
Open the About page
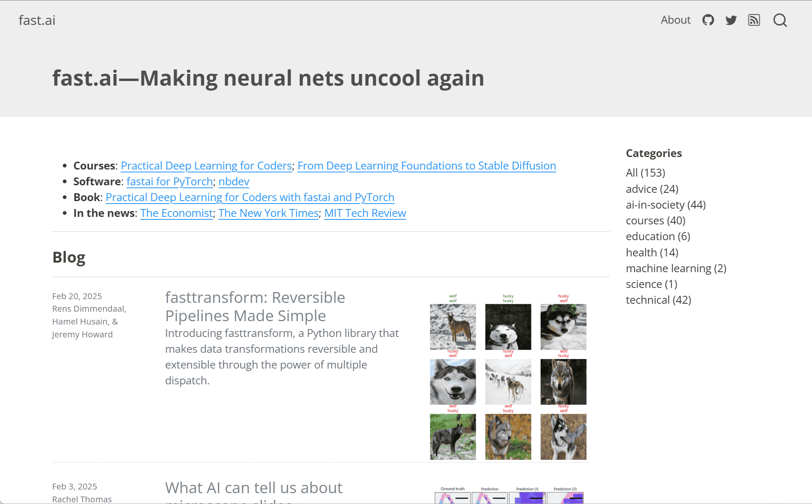(x=675, y=20)
